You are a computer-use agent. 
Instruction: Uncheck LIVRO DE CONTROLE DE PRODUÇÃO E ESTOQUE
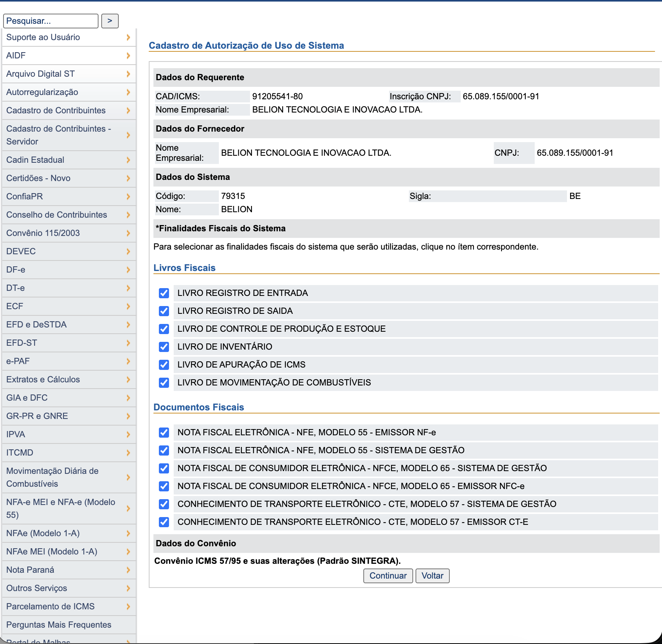point(164,329)
